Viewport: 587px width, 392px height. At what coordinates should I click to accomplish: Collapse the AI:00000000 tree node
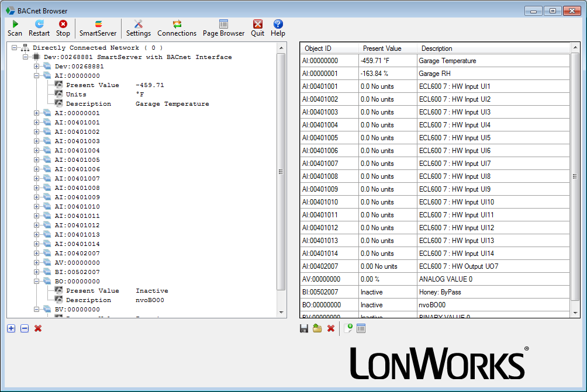coord(36,75)
